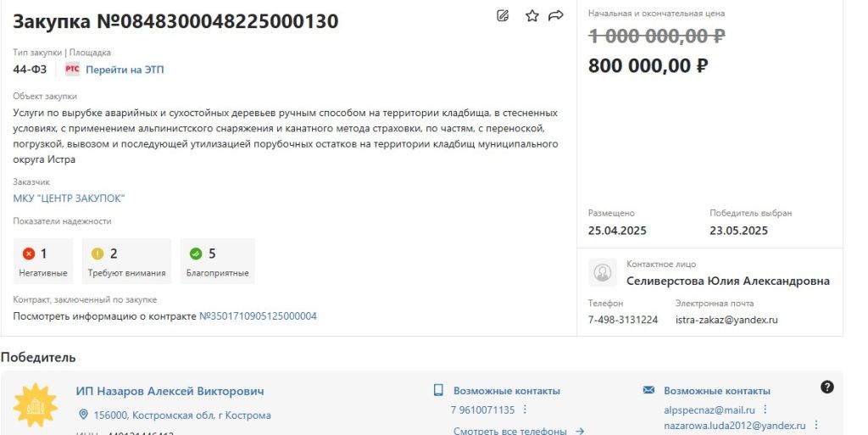This screenshot has width=868, height=435.
Task: Select the Требуют внимания reliability indicator
Action: pos(127,261)
